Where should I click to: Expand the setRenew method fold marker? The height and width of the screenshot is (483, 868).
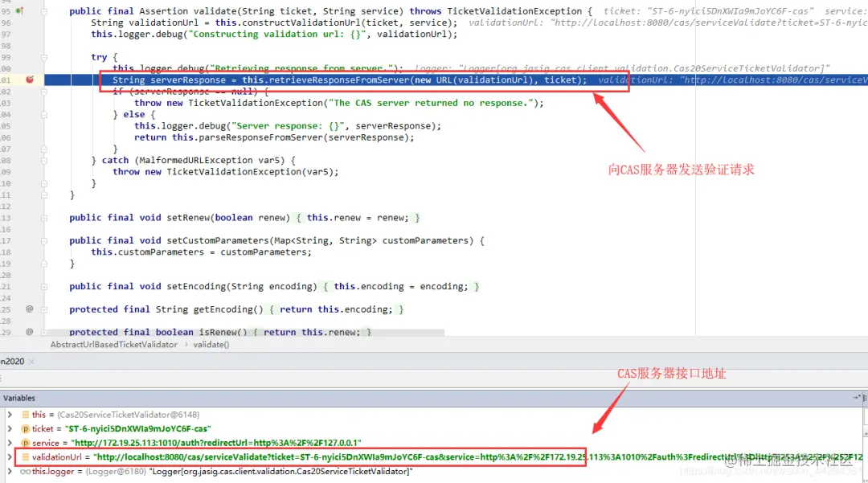point(44,218)
